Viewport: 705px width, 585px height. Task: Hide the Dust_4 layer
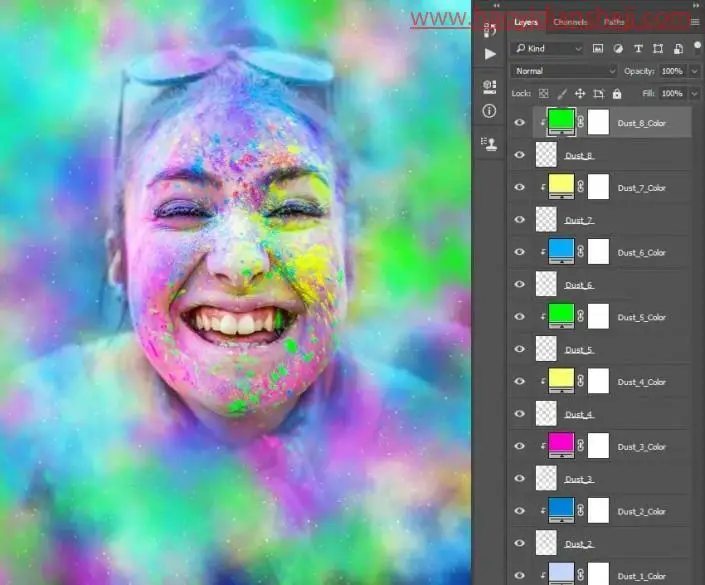pyautogui.click(x=520, y=414)
